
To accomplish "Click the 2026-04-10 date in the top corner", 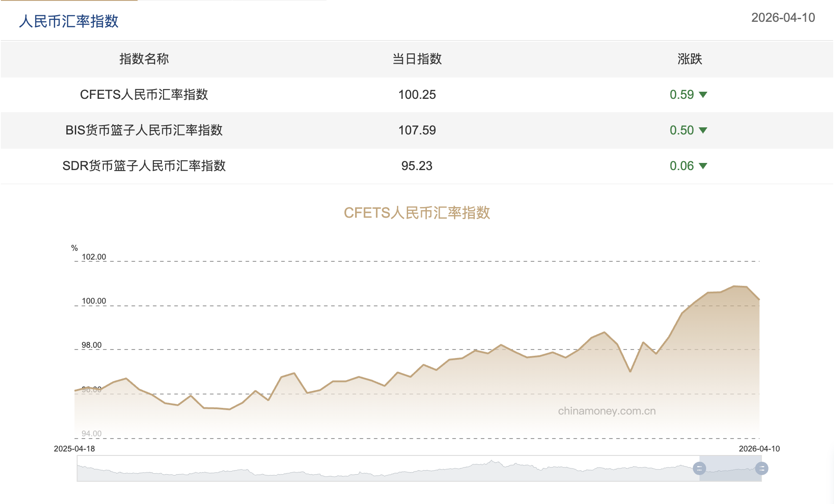I will [x=783, y=18].
